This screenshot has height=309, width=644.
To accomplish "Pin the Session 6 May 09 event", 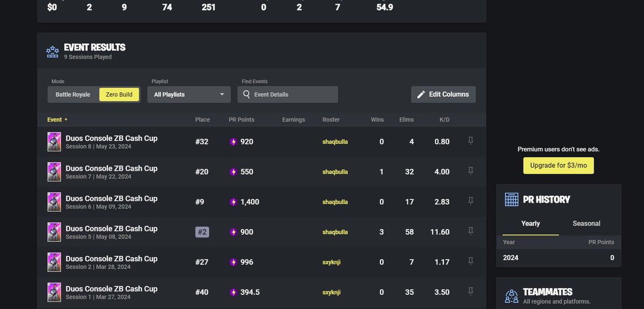I will pos(471,202).
